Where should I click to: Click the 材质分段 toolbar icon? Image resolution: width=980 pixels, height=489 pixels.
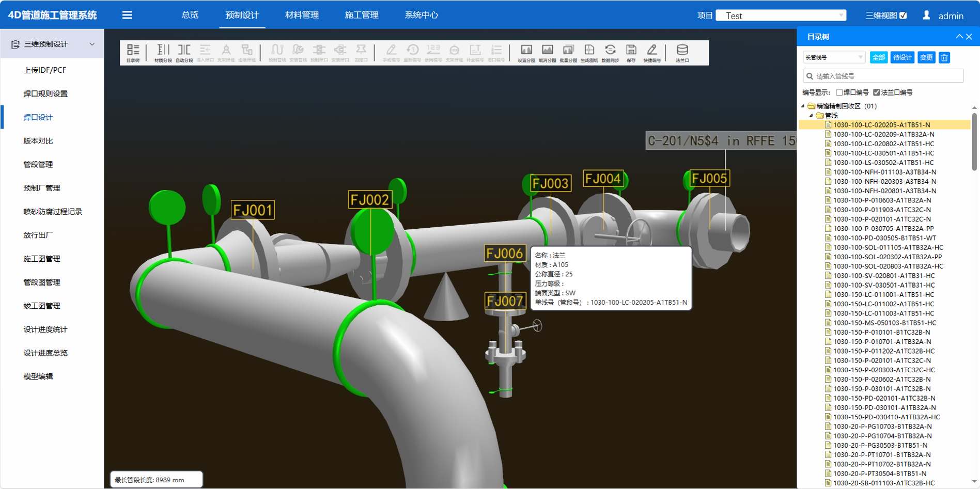163,52
